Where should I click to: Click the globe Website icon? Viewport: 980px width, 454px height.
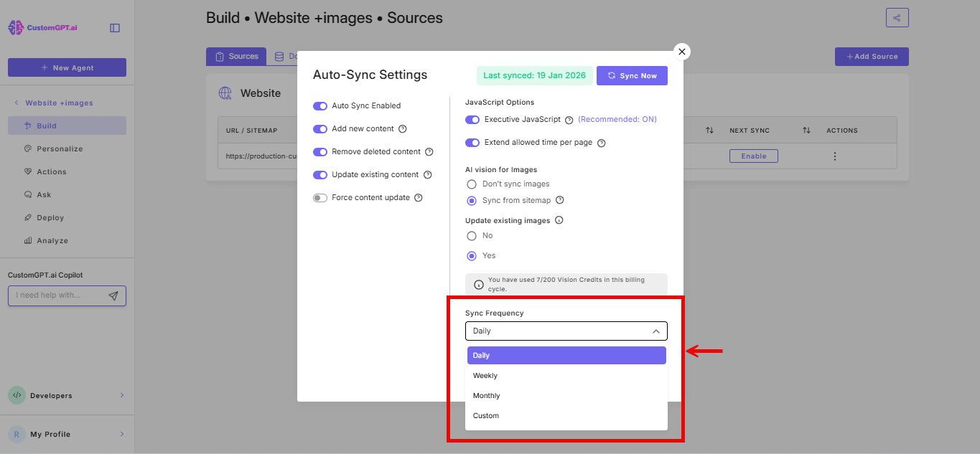pyautogui.click(x=225, y=93)
